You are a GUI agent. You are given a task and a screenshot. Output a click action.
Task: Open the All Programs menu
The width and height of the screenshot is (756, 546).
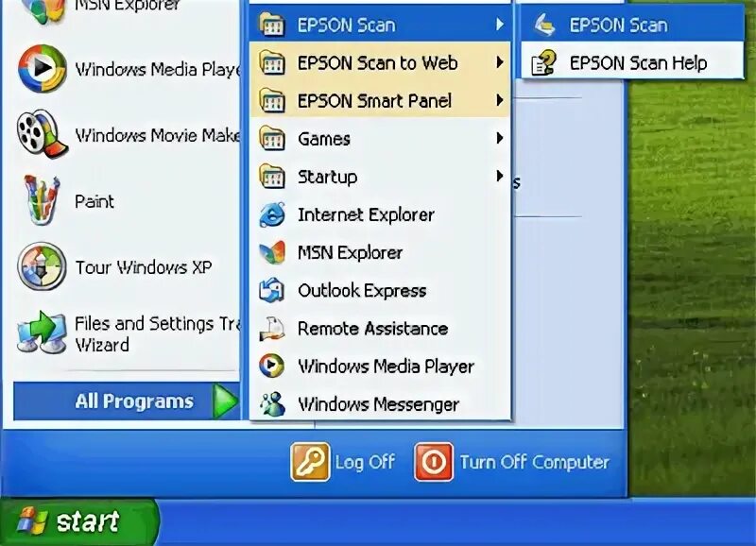point(127,401)
